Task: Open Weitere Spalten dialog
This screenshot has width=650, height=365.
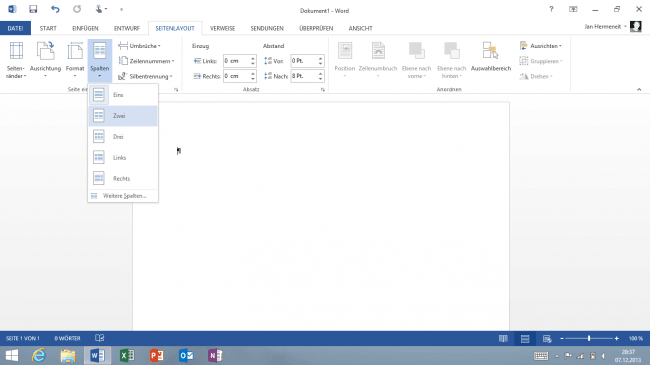Action: pos(123,196)
